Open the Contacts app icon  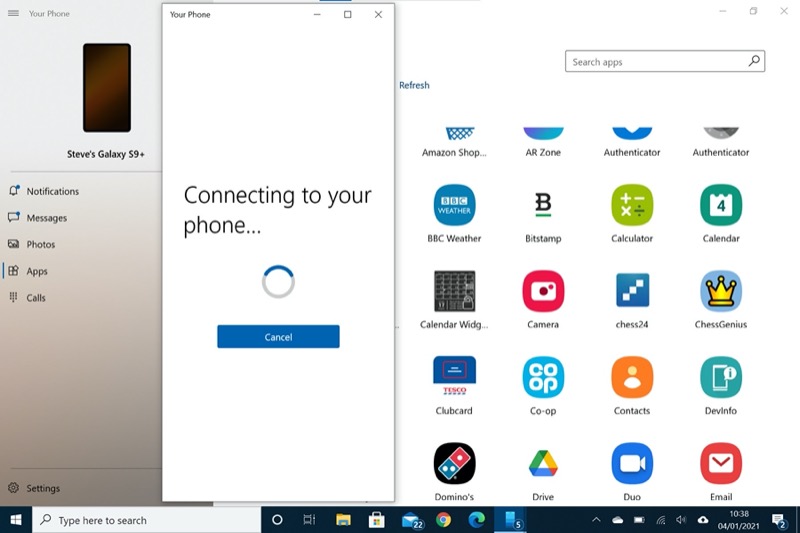tap(632, 377)
